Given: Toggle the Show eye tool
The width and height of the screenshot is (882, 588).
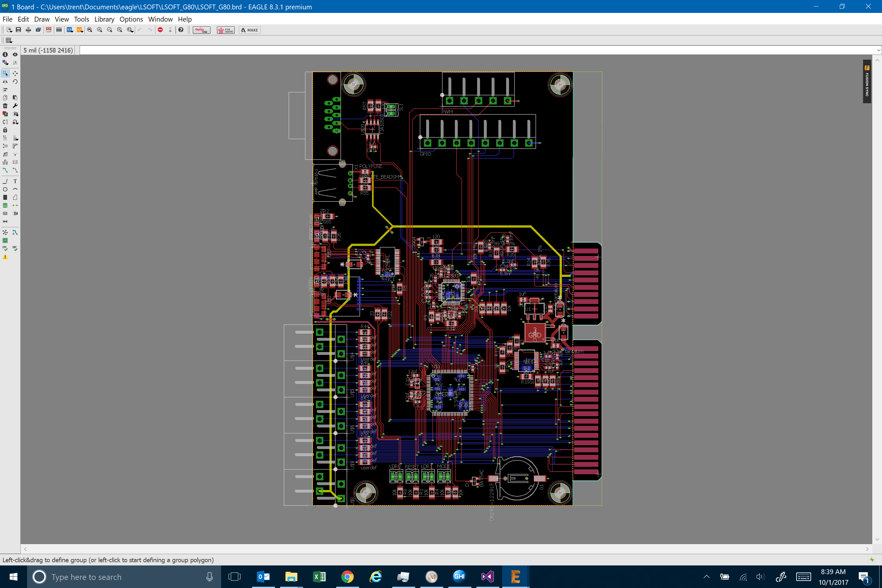Looking at the screenshot, I should [15, 54].
